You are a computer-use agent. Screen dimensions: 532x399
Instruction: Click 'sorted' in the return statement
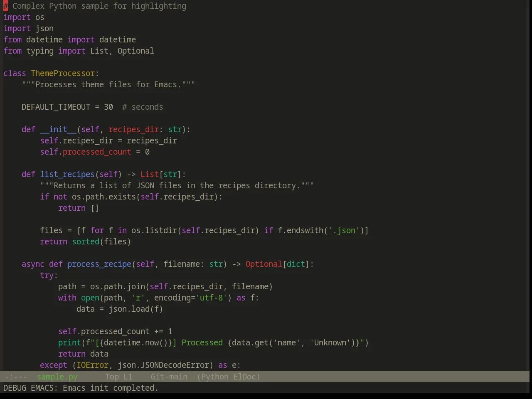click(86, 241)
